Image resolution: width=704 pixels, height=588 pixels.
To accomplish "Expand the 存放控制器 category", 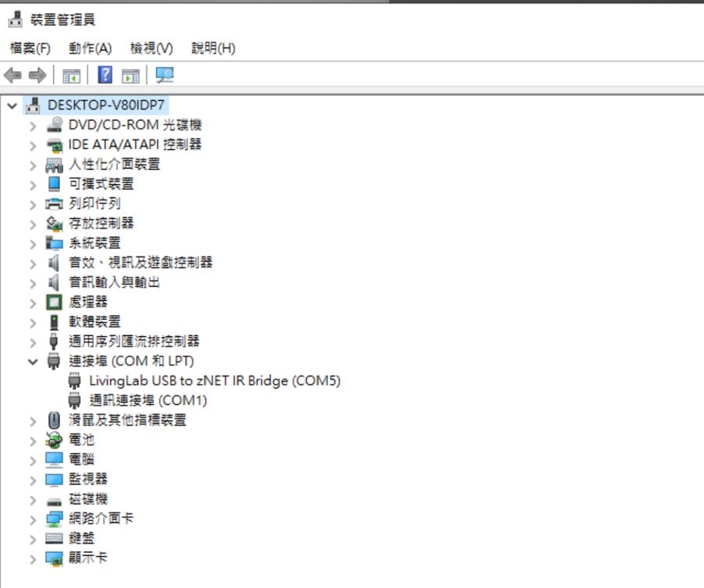I will pos(33,225).
